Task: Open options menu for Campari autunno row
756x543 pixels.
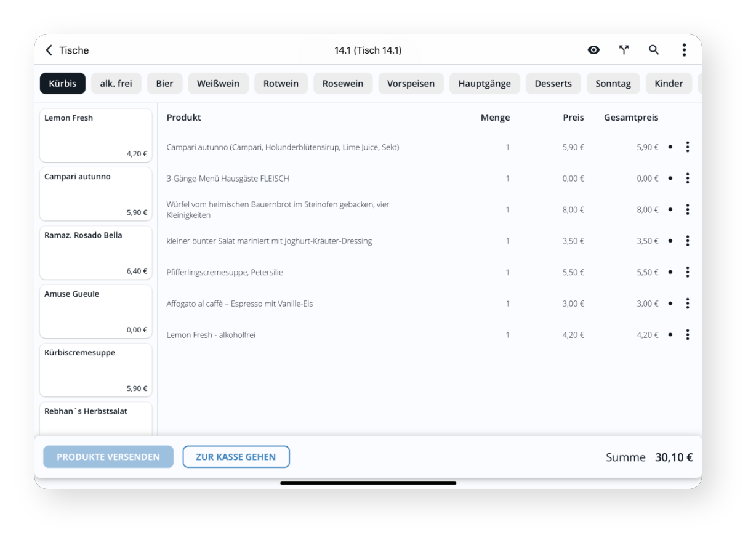Action: coord(687,147)
